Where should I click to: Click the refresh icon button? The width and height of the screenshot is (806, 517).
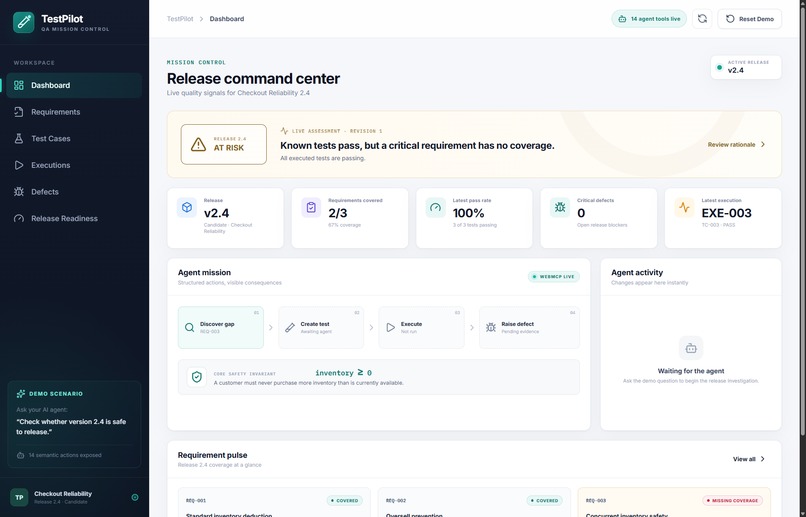pyautogui.click(x=702, y=19)
